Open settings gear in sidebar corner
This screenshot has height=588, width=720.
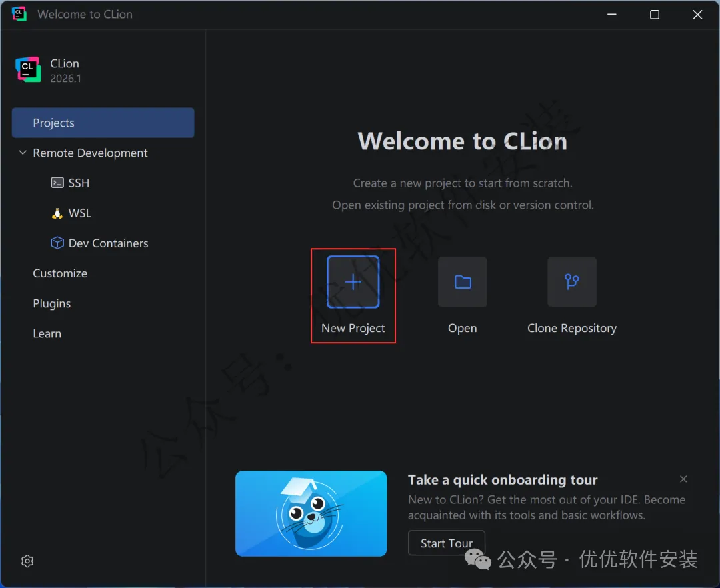[27, 561]
